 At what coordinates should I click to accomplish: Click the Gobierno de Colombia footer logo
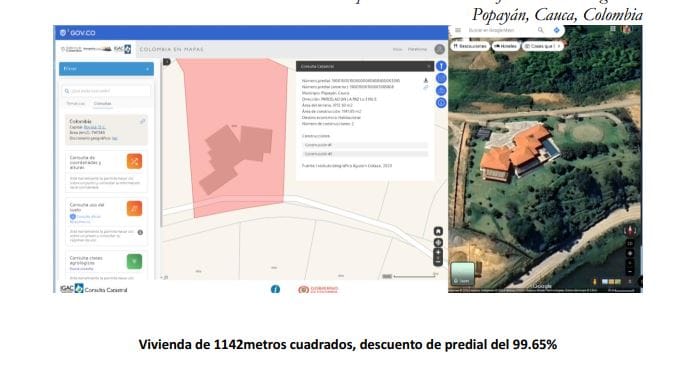coord(318,289)
